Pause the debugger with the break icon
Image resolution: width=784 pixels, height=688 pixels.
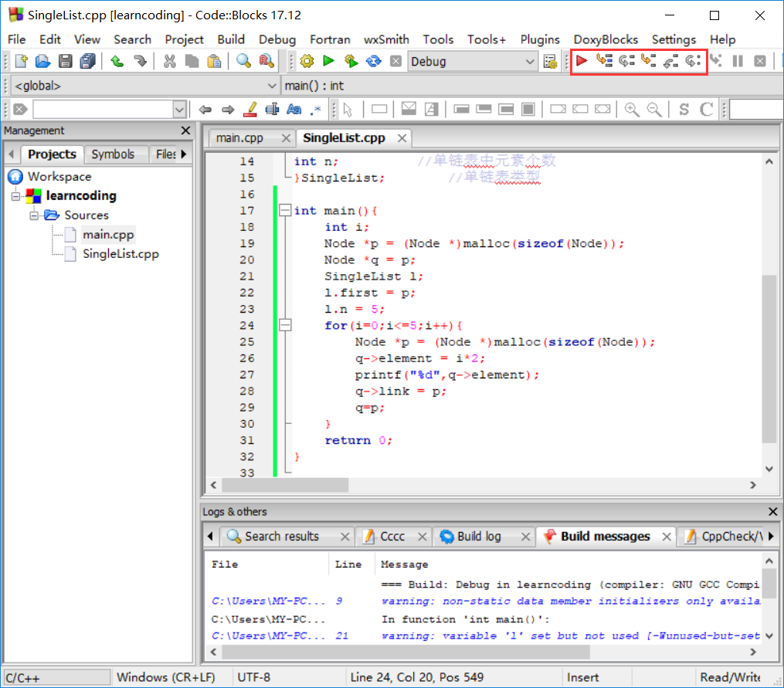point(738,61)
